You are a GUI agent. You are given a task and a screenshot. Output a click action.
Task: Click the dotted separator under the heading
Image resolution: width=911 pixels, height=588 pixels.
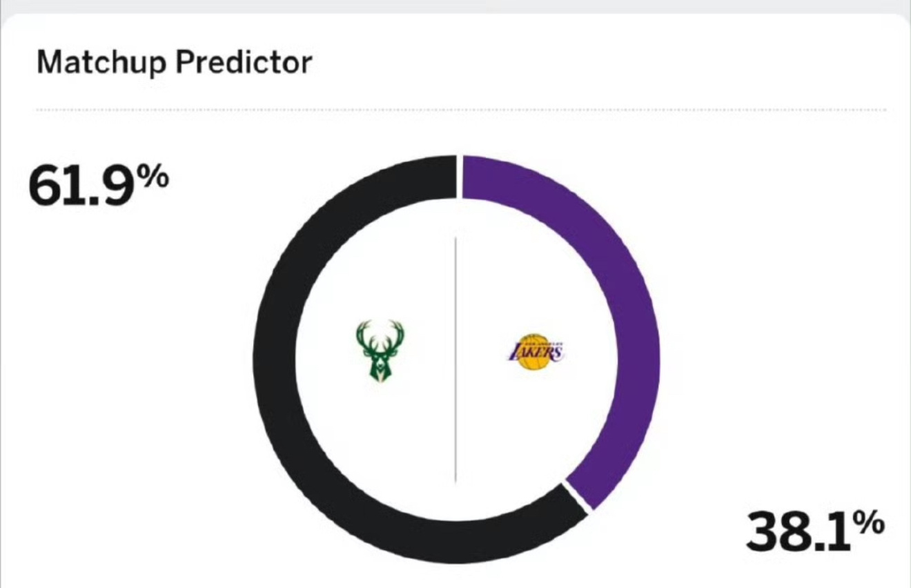pos(461,110)
